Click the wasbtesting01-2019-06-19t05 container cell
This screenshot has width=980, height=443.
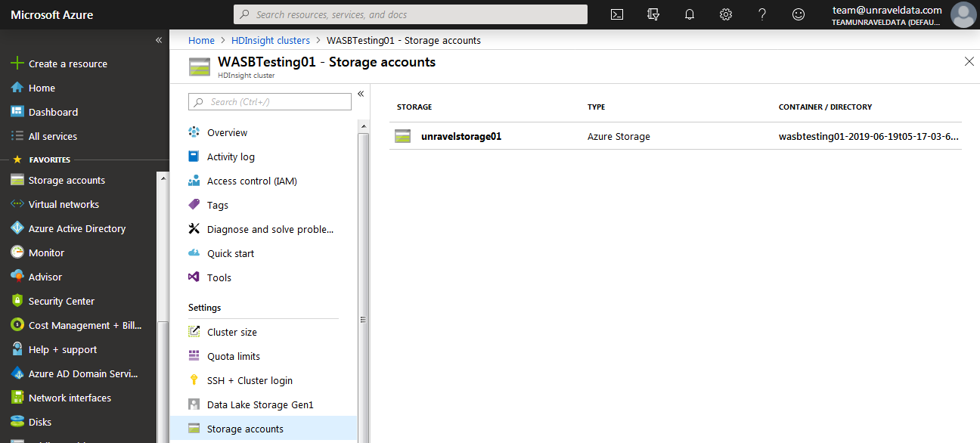(x=869, y=137)
